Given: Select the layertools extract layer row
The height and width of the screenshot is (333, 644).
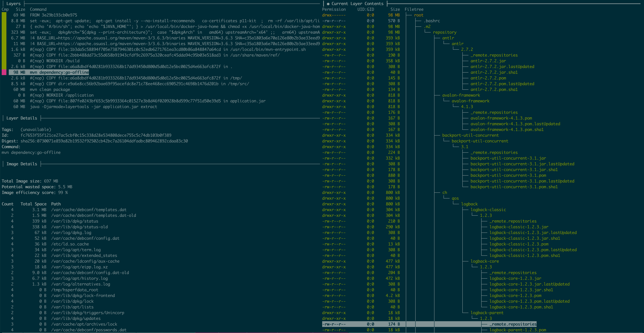Looking at the screenshot, I should coord(93,107).
